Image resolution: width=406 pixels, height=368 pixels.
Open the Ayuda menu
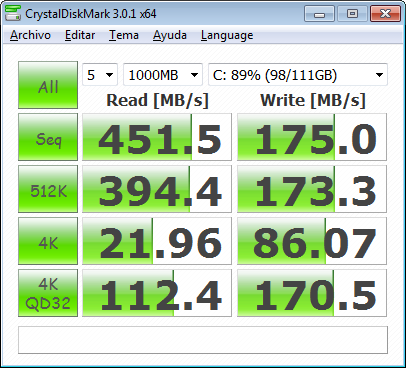170,35
